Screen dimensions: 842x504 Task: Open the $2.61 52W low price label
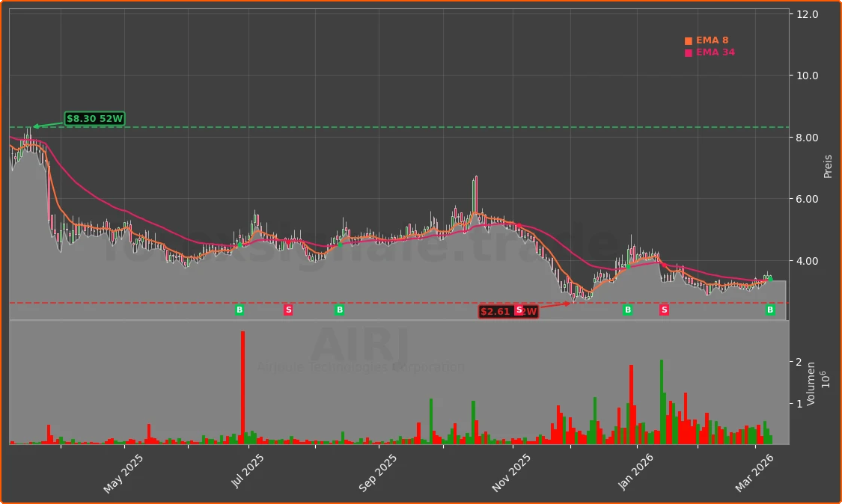click(495, 312)
